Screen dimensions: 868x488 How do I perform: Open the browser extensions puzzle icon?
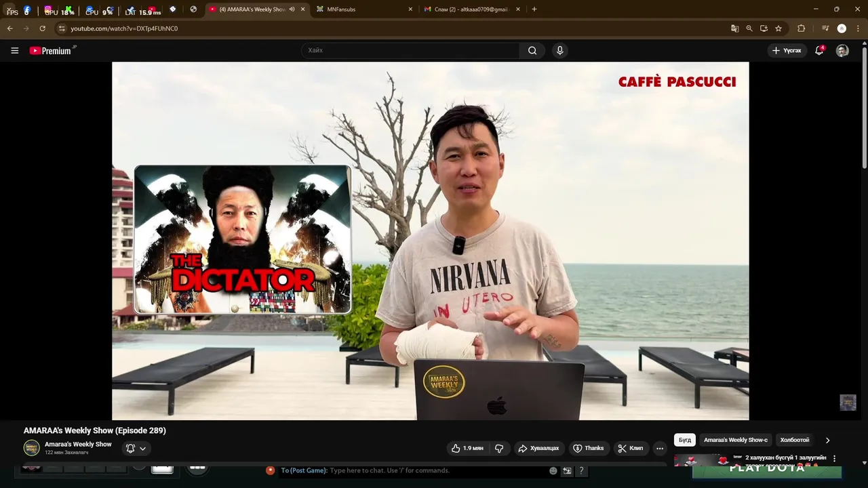point(801,28)
